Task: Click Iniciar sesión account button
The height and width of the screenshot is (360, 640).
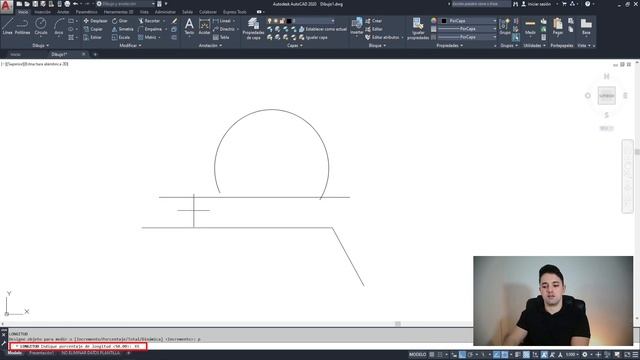Action: point(536,4)
